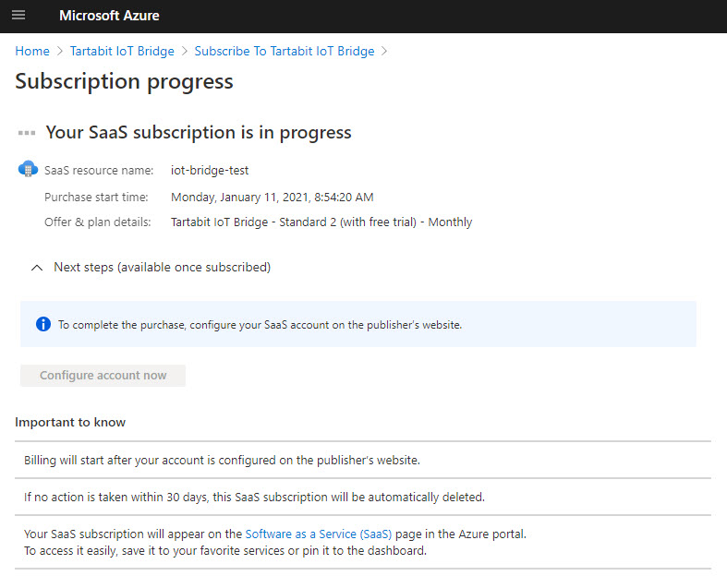This screenshot has height=588, width=727.
Task: Click the in-progress ellipsis status icon
Action: pyautogui.click(x=27, y=133)
